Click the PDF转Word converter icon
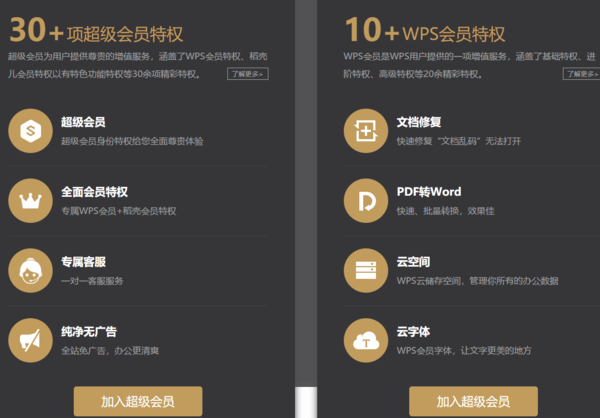The image size is (600, 418). tap(365, 200)
